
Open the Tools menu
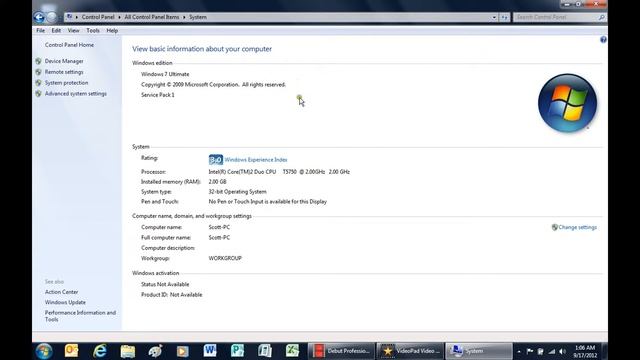[x=93, y=31]
